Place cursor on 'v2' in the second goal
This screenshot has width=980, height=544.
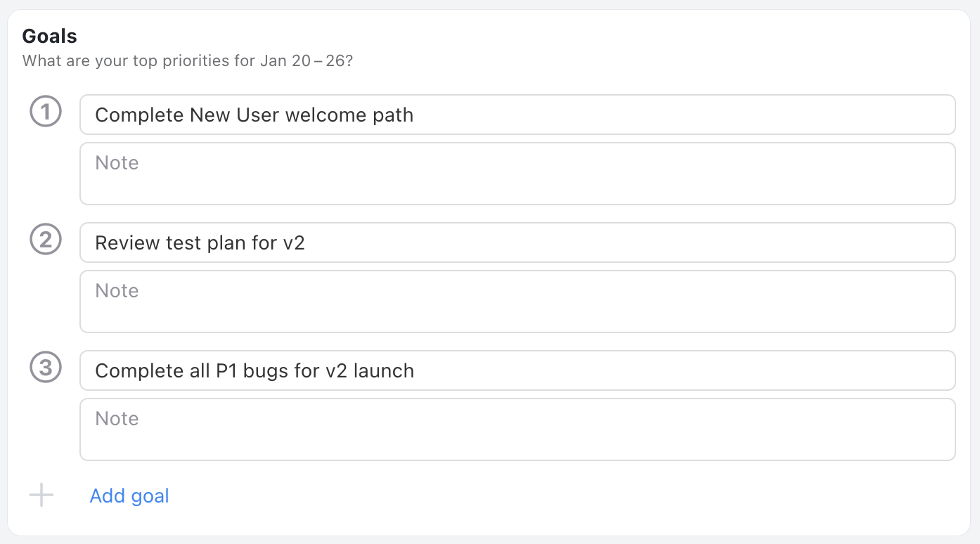[x=294, y=243]
